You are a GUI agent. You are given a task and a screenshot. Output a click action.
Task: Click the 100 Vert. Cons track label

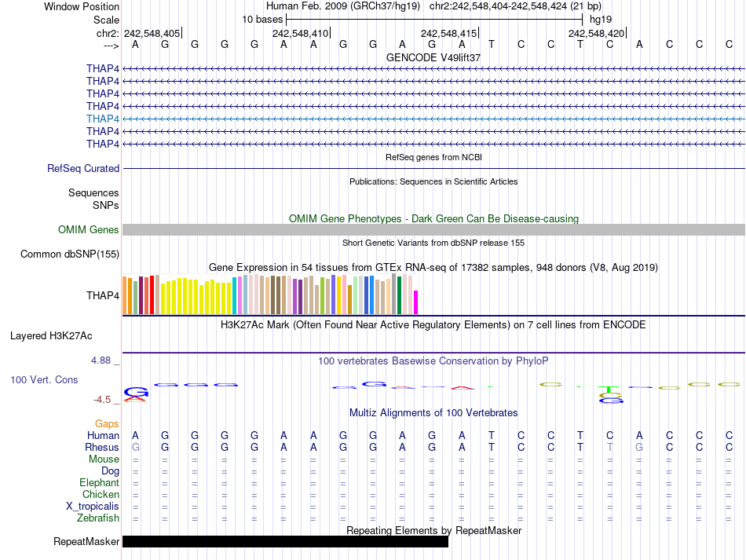[44, 379]
